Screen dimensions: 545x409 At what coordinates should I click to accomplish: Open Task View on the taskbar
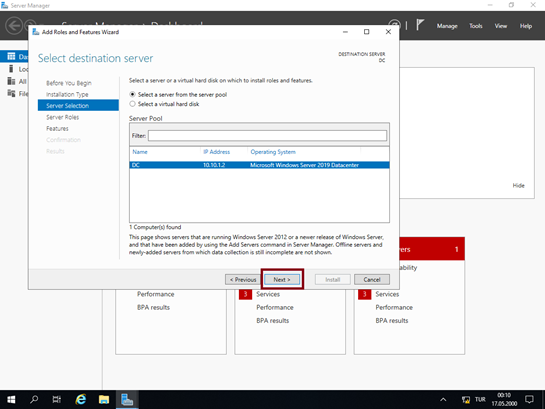(x=57, y=400)
